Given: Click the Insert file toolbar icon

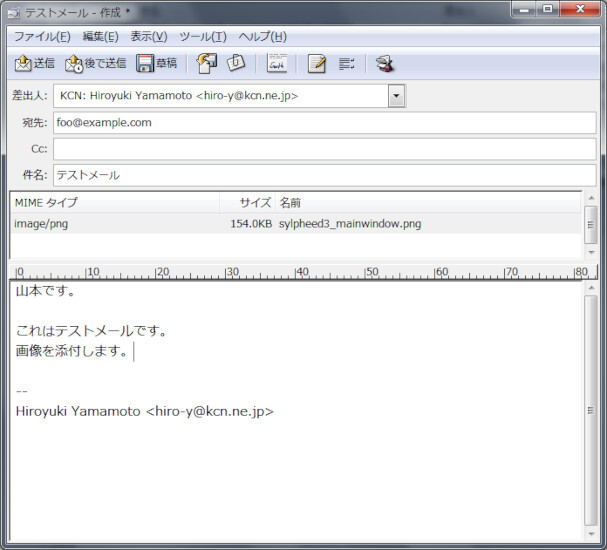Looking at the screenshot, I should tap(207, 64).
